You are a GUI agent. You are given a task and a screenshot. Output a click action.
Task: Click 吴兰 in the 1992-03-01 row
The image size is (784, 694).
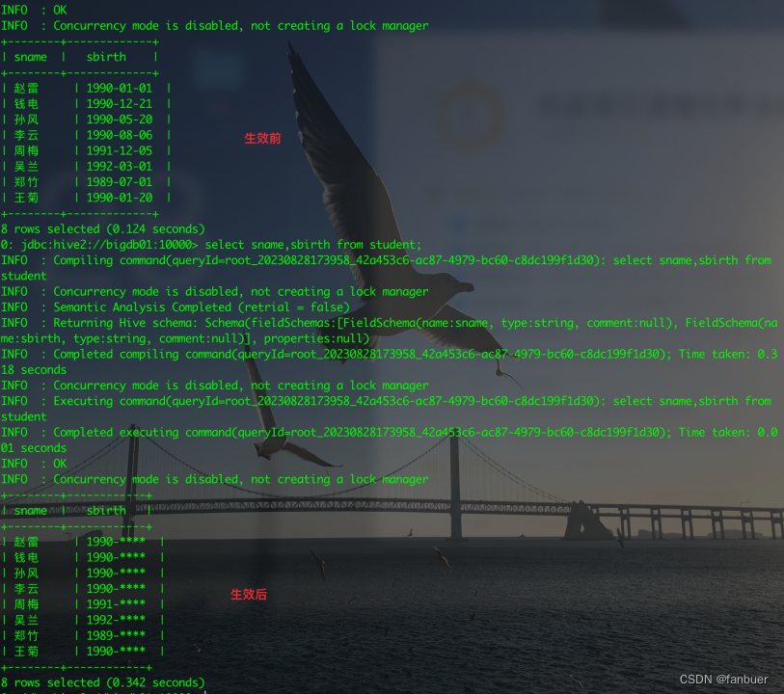pos(26,167)
